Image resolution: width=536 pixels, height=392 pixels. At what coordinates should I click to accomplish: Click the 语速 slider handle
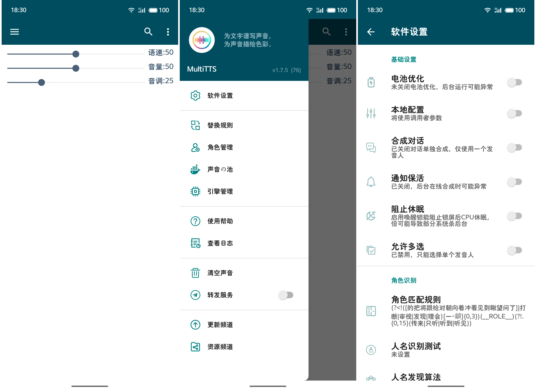tap(76, 54)
